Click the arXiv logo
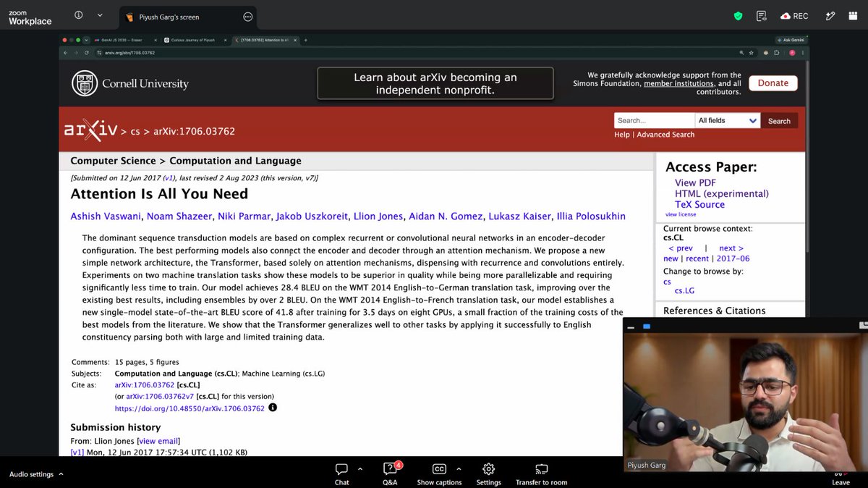 point(90,130)
